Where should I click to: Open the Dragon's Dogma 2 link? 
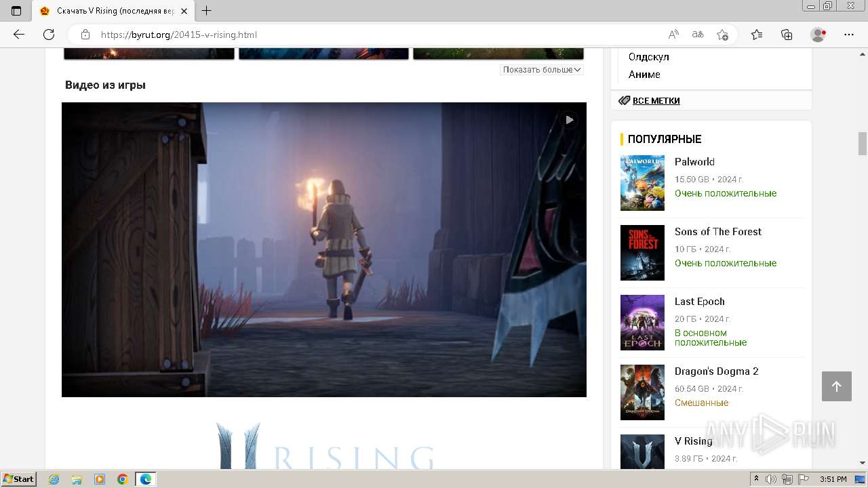pyautogui.click(x=716, y=371)
